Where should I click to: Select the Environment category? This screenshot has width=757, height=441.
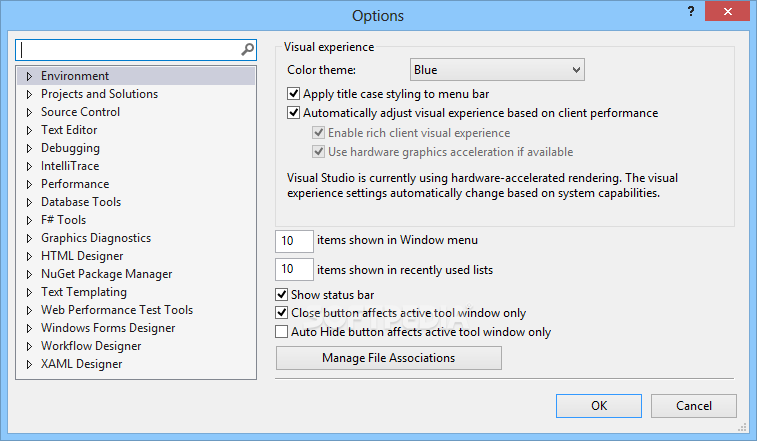[75, 76]
